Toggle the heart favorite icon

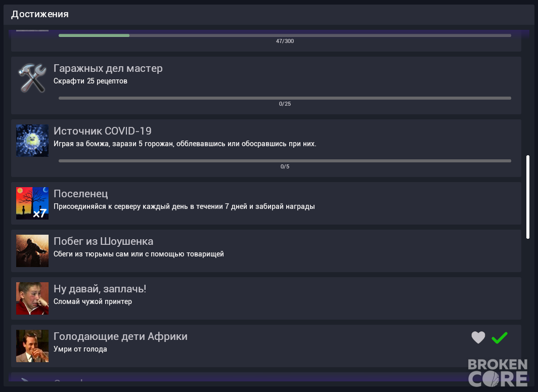(478, 337)
